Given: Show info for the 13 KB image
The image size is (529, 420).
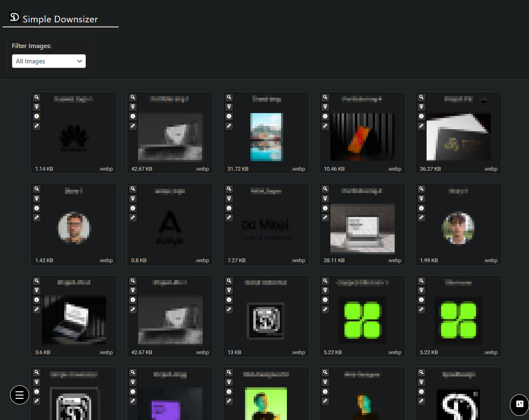Looking at the screenshot, I should [x=229, y=300].
